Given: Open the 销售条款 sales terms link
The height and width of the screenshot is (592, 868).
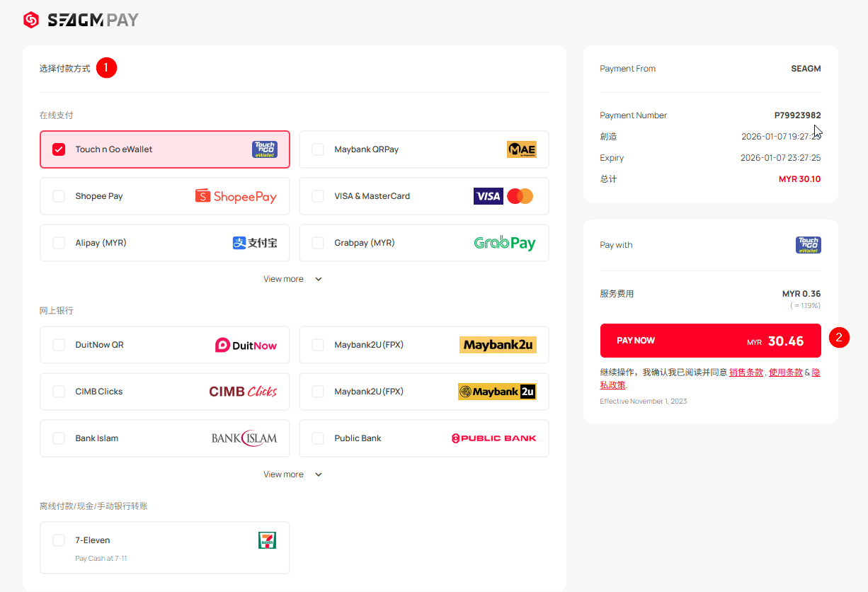Looking at the screenshot, I should point(746,372).
